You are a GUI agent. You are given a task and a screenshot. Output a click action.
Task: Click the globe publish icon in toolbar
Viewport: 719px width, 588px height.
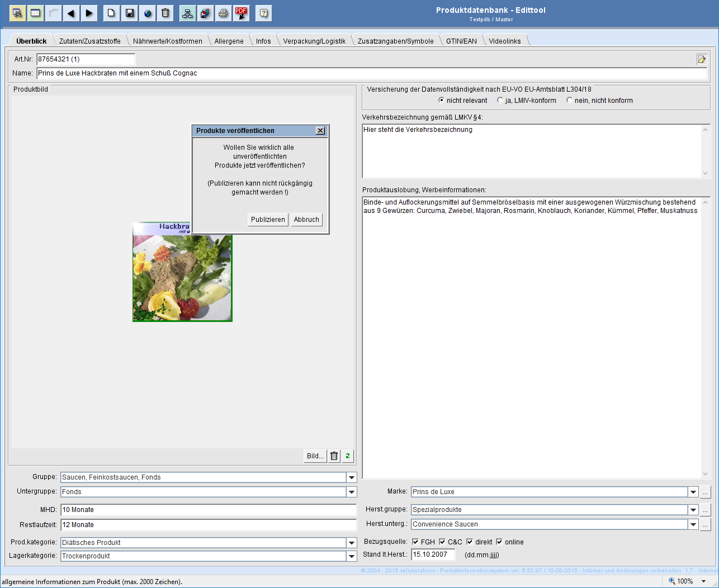tap(148, 13)
